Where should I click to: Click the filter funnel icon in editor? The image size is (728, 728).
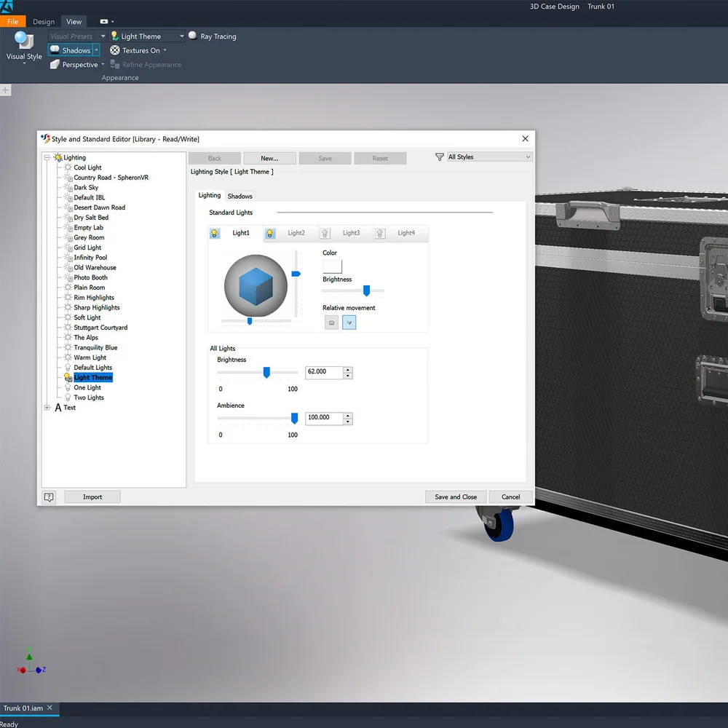point(439,157)
